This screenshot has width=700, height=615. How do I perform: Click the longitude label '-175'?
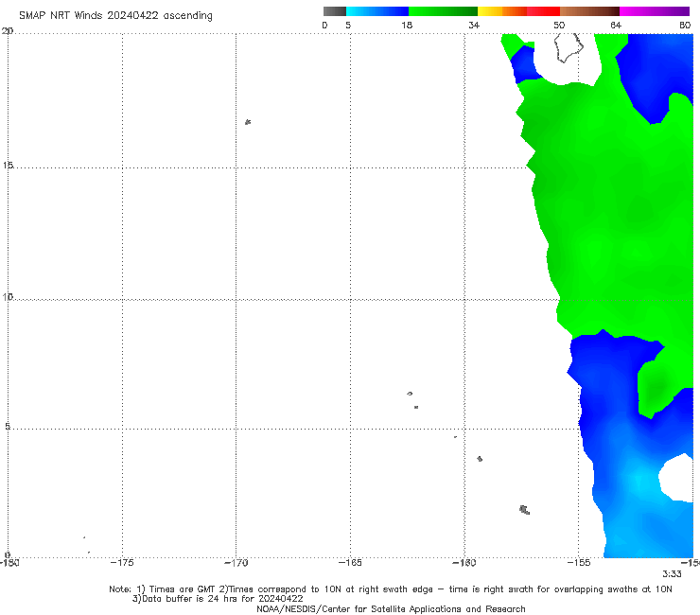tap(122, 563)
